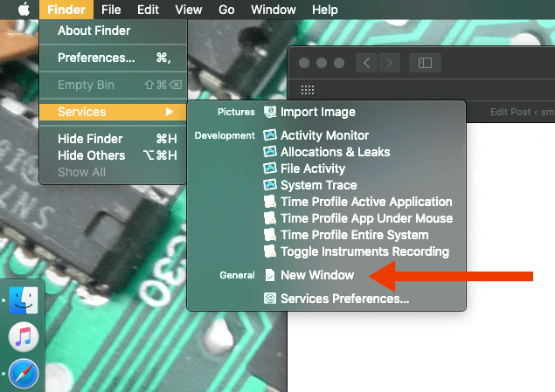Open the Go menu
Viewport: 555px width, 392px height.
pos(226,10)
